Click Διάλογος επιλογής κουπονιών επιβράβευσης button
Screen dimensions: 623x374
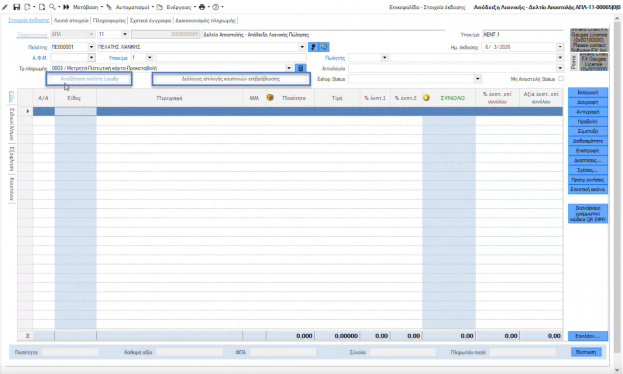231,79
